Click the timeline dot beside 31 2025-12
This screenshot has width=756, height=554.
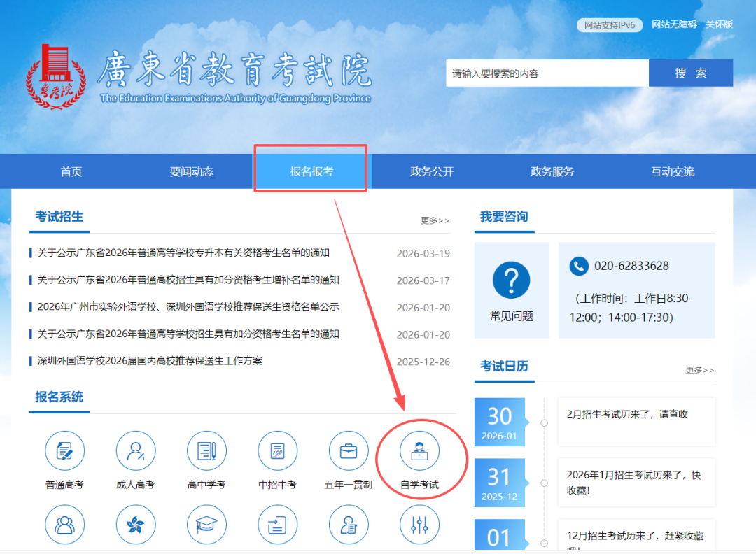tap(545, 483)
